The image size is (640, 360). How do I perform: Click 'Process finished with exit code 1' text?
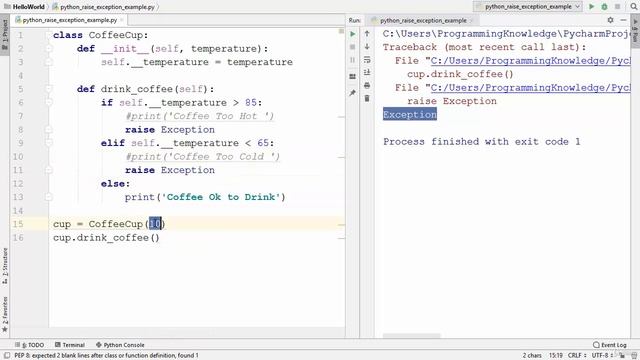pos(482,142)
